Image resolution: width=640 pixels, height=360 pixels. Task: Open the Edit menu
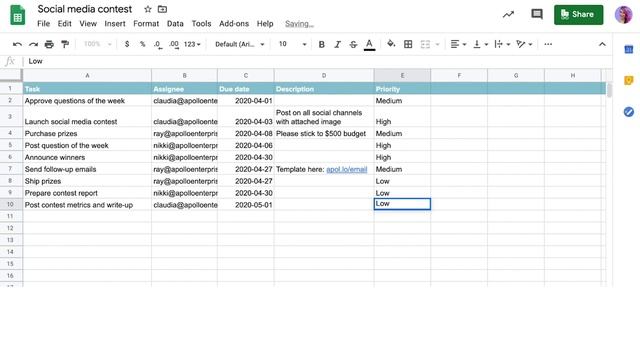pyautogui.click(x=64, y=24)
